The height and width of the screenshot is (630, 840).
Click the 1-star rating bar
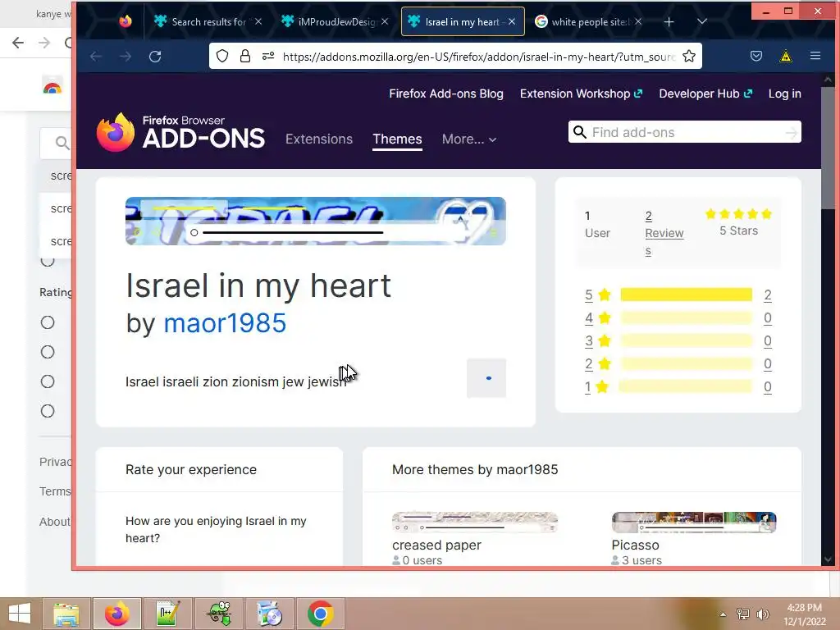(x=686, y=387)
